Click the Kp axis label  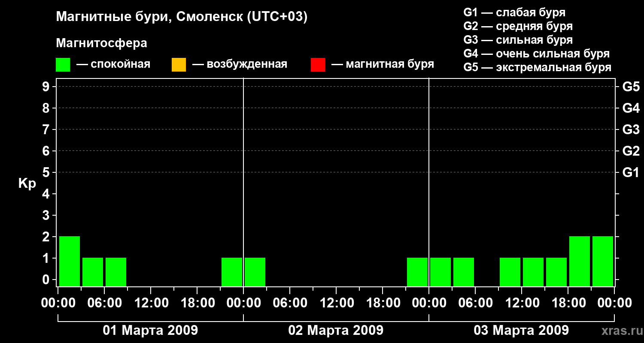click(27, 184)
